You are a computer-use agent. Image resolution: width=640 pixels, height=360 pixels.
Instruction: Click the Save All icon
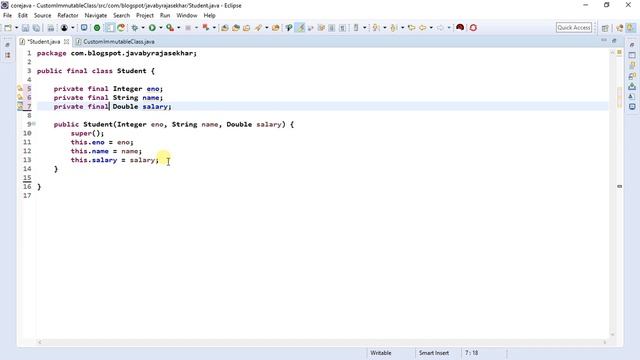(36, 28)
